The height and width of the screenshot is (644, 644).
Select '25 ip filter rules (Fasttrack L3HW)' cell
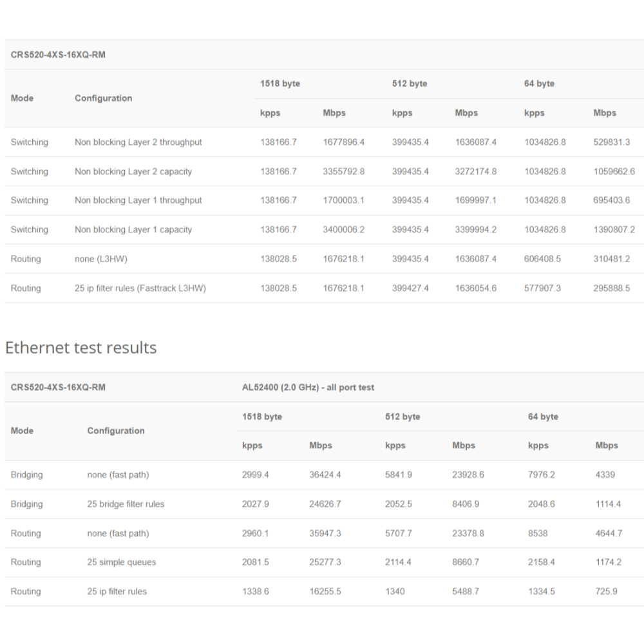[x=140, y=289]
